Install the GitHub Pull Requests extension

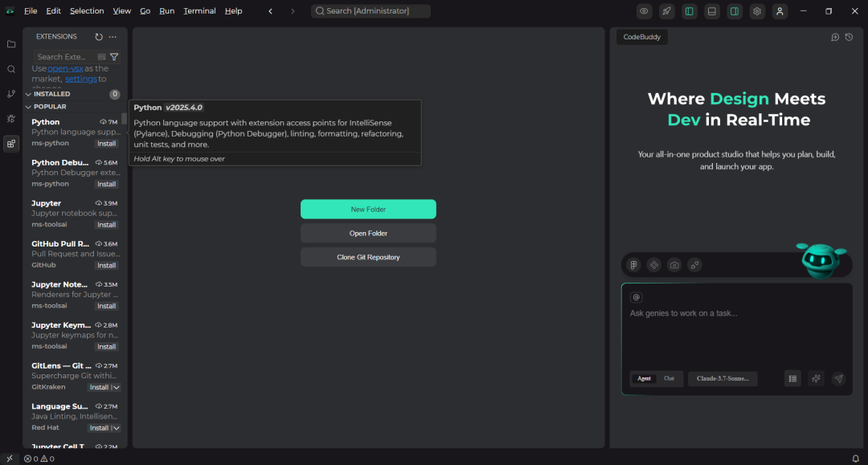tap(106, 265)
